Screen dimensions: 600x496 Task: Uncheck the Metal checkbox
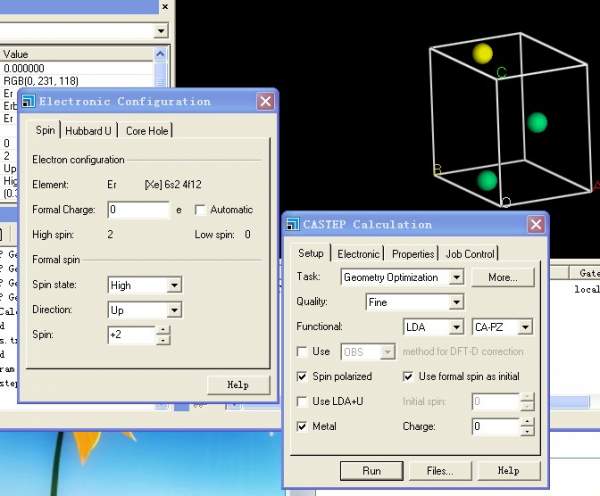(302, 426)
